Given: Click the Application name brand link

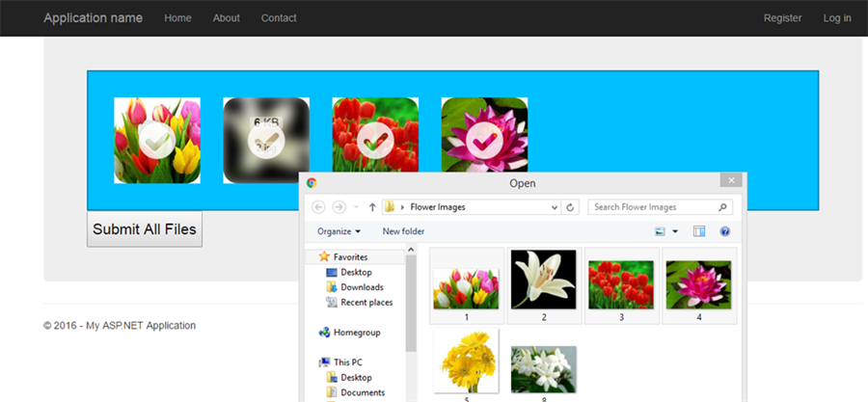Looking at the screenshot, I should pyautogui.click(x=93, y=18).
